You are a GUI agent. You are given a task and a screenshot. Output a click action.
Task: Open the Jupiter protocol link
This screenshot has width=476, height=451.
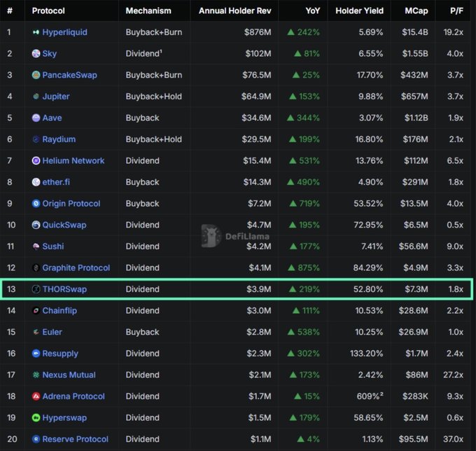point(56,97)
